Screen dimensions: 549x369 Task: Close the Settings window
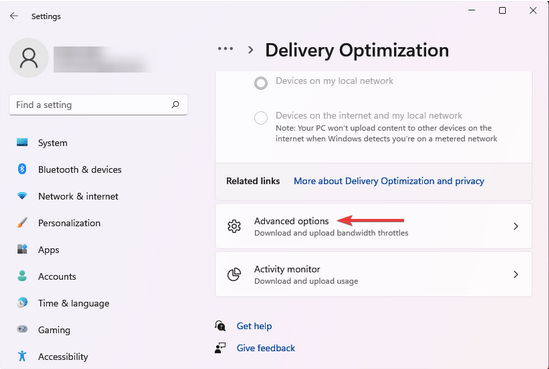[x=533, y=11]
